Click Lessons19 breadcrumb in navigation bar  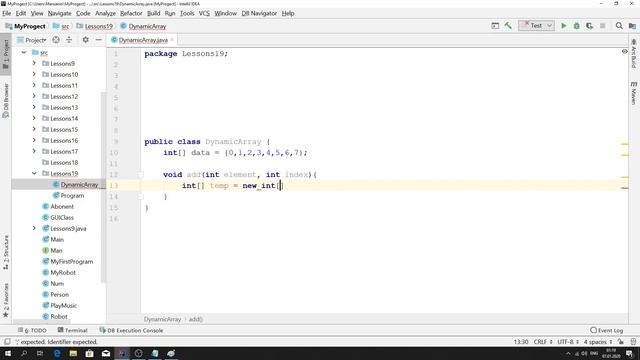[95, 26]
